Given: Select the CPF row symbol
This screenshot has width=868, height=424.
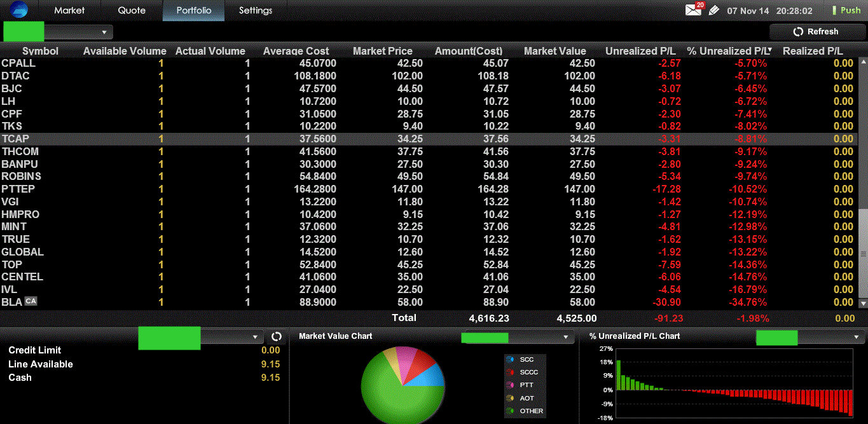Looking at the screenshot, I should pos(11,114).
